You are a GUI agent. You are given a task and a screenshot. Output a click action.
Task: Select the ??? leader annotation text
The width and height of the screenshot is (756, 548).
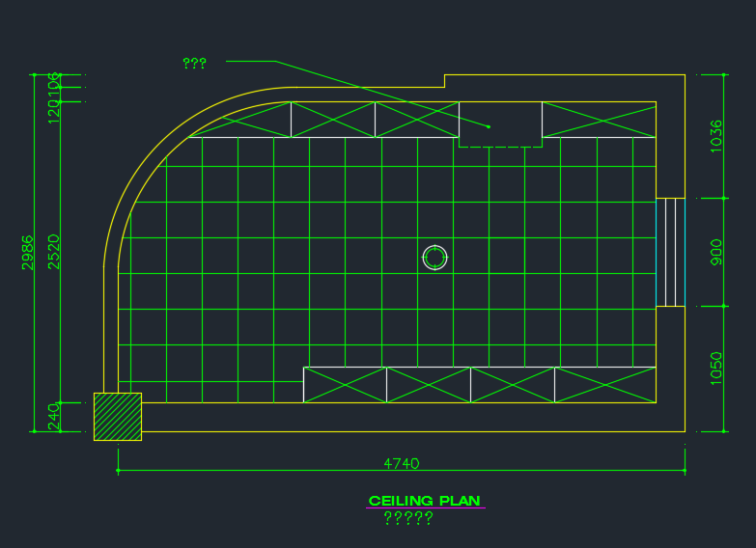(x=194, y=63)
